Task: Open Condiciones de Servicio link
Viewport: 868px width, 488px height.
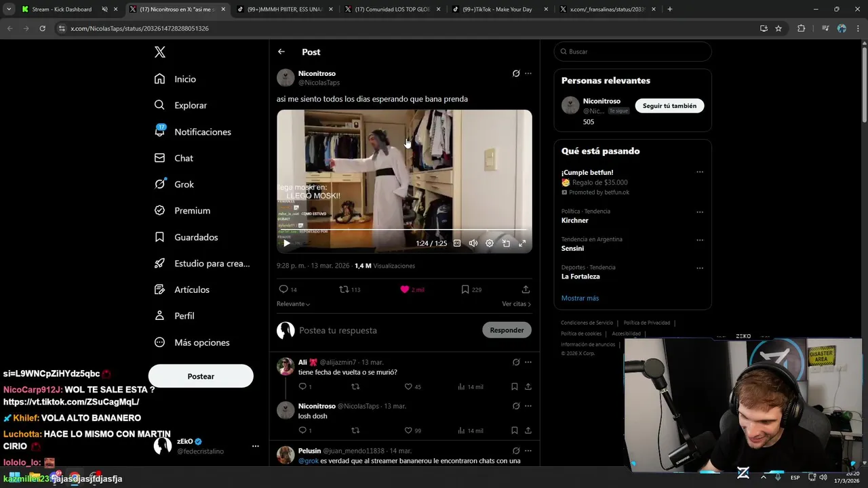Action: click(587, 323)
